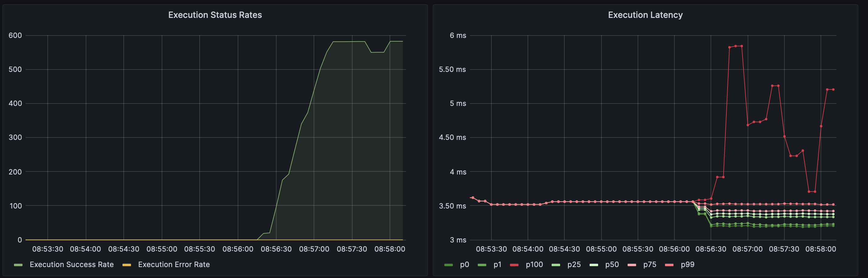Toggle p75 latency series in legend
The height and width of the screenshot is (278, 868).
[x=650, y=265]
